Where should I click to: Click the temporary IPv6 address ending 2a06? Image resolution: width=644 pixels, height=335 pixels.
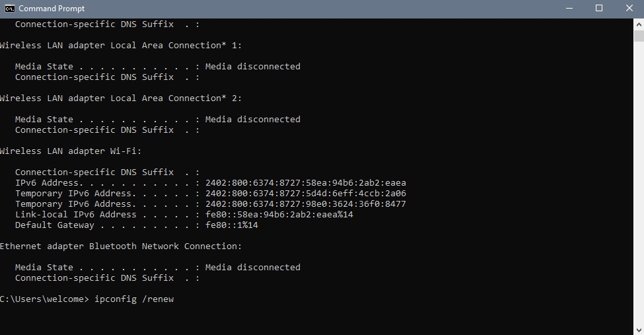coord(306,194)
